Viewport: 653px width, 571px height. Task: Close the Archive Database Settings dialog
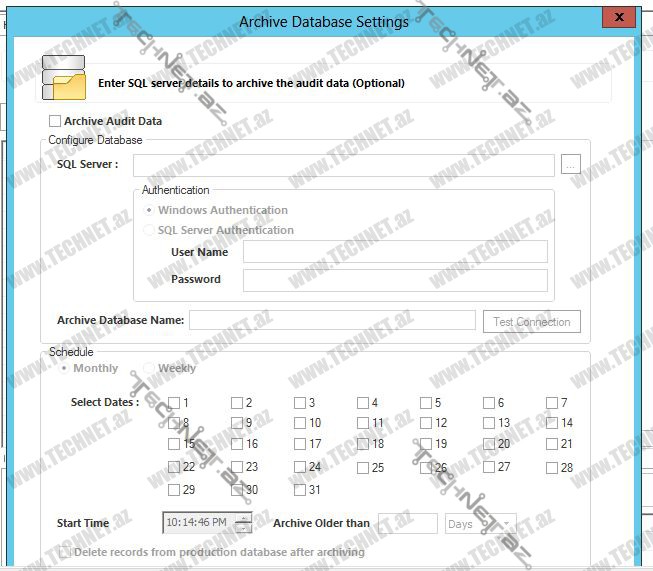618,18
